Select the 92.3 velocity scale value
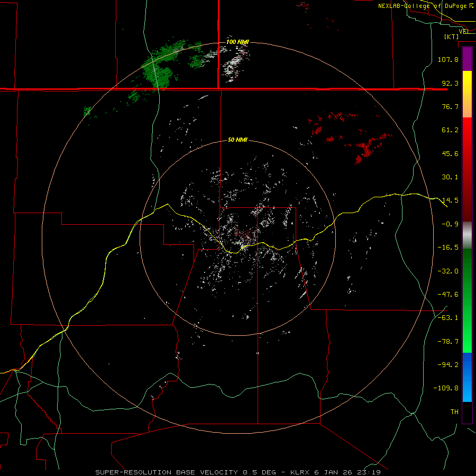 [x=450, y=83]
